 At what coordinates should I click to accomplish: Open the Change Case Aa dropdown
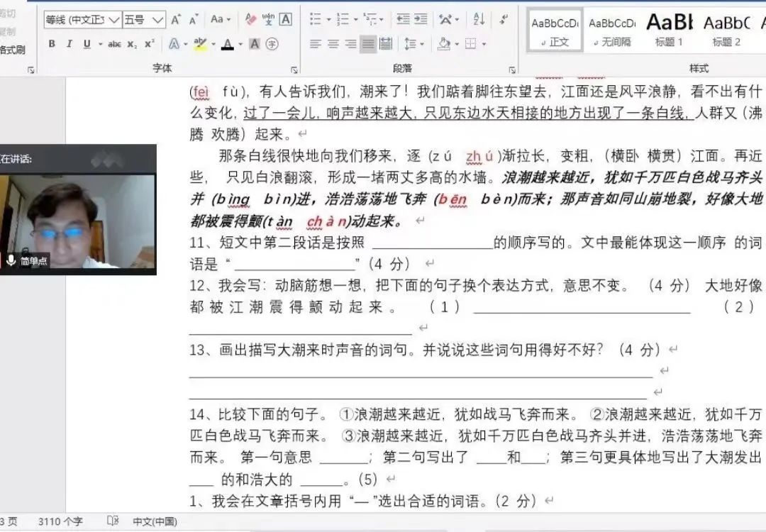221,20
